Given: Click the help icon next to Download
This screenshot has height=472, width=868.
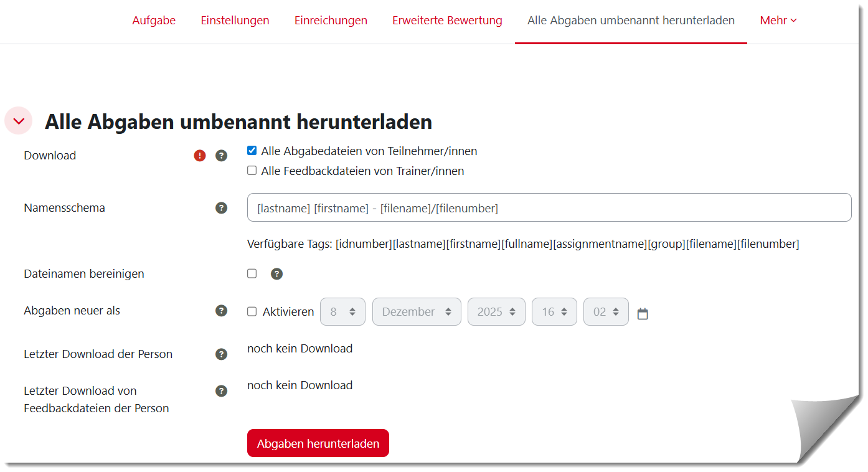Looking at the screenshot, I should tap(221, 156).
